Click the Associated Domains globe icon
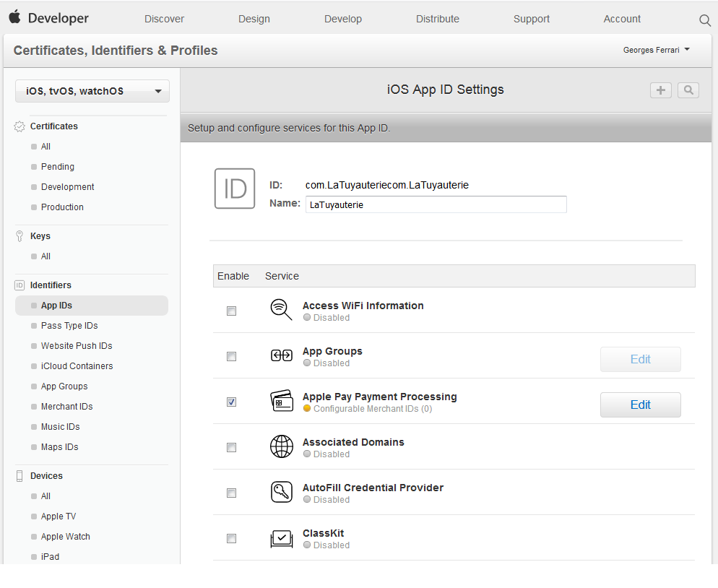Image resolution: width=718 pixels, height=588 pixels. pyautogui.click(x=281, y=446)
